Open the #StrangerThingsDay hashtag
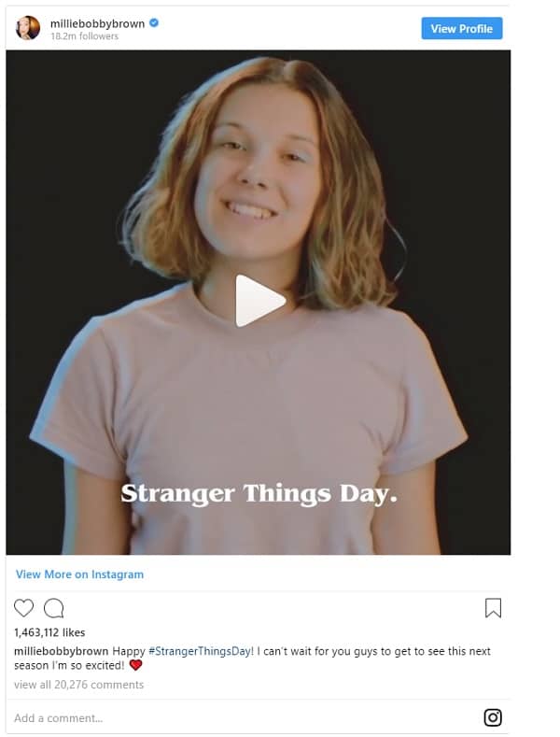The height and width of the screenshot is (737, 560). point(201,651)
